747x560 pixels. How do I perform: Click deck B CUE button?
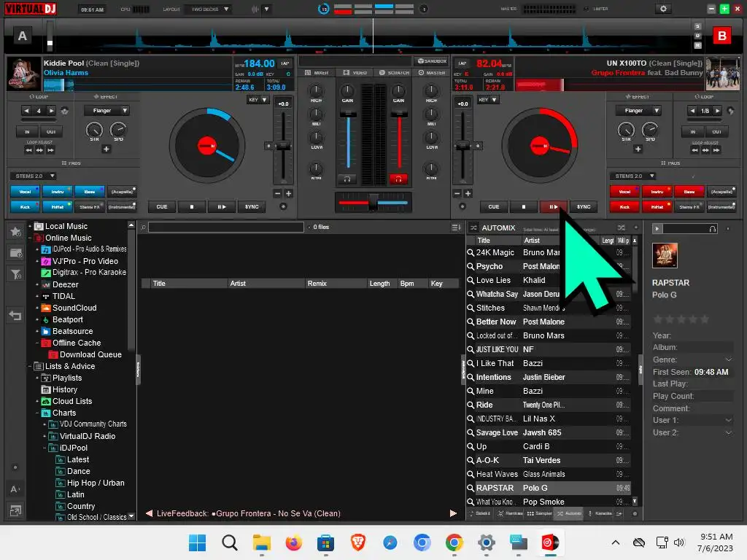pyautogui.click(x=494, y=206)
